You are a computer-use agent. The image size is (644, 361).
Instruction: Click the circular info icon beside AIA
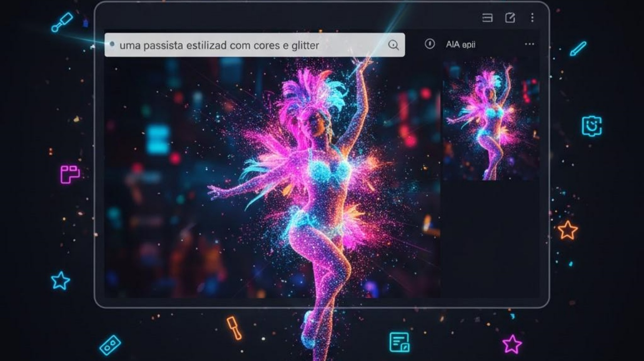(429, 44)
